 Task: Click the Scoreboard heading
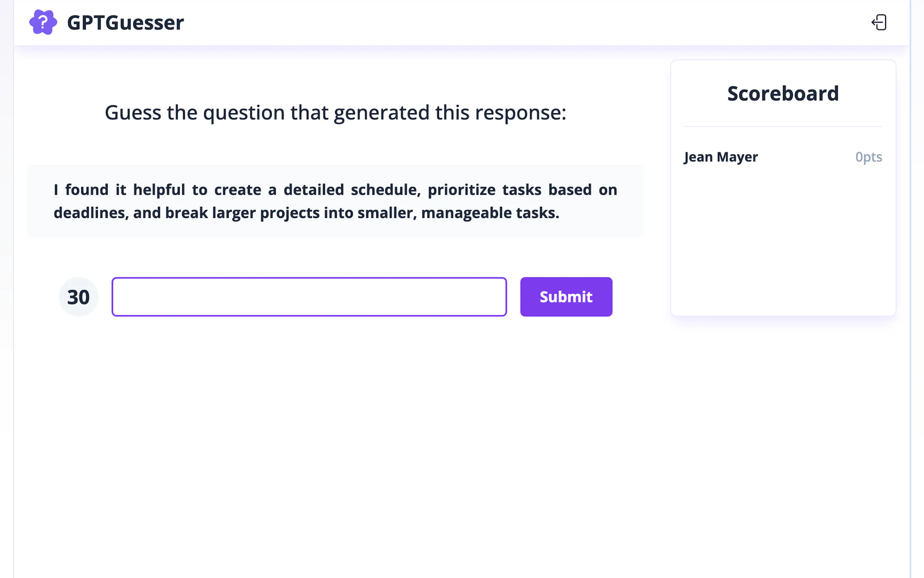(782, 93)
